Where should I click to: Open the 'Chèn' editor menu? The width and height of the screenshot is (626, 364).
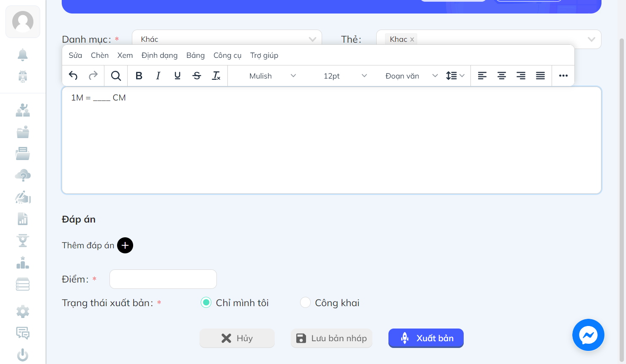point(100,55)
